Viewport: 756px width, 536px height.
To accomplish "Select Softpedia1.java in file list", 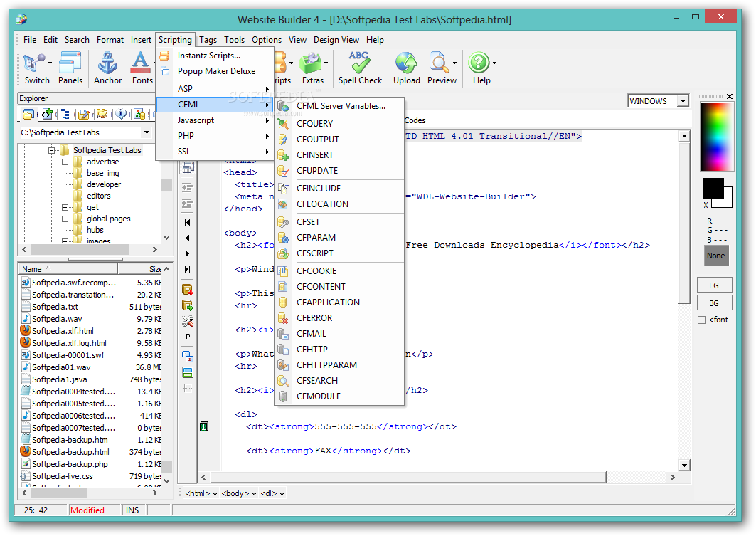I will 59,379.
